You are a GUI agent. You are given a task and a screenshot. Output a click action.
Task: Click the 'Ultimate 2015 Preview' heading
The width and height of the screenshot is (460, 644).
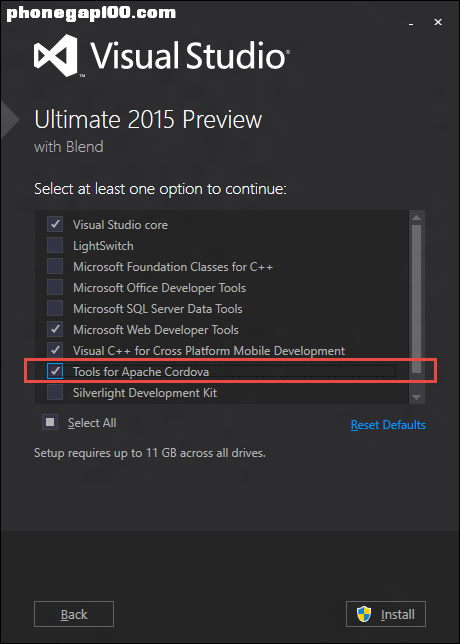[x=148, y=120]
